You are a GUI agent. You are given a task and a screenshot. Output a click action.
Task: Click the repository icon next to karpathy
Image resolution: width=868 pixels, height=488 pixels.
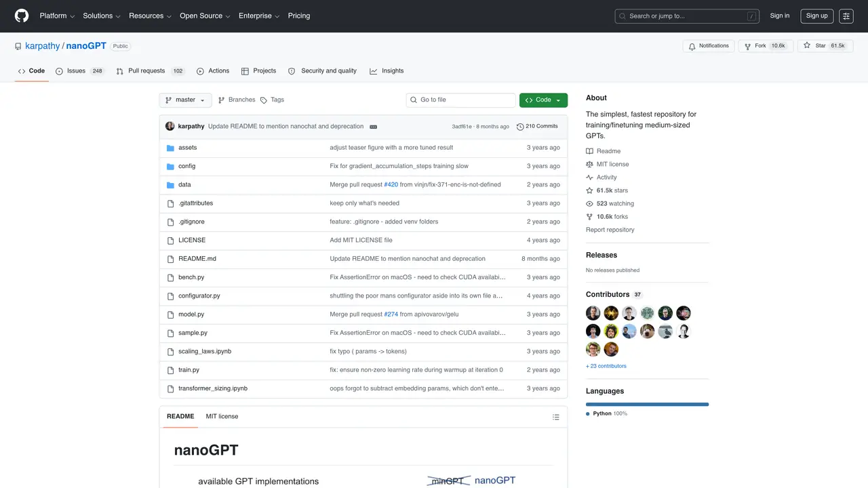click(18, 46)
